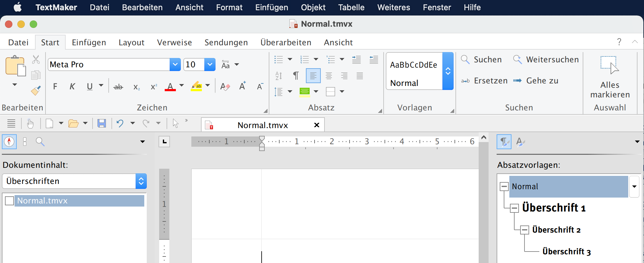
Task: Apply strikethrough formatting
Action: pyautogui.click(x=118, y=87)
